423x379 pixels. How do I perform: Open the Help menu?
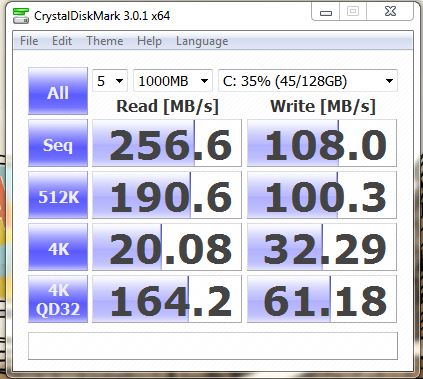pos(149,41)
